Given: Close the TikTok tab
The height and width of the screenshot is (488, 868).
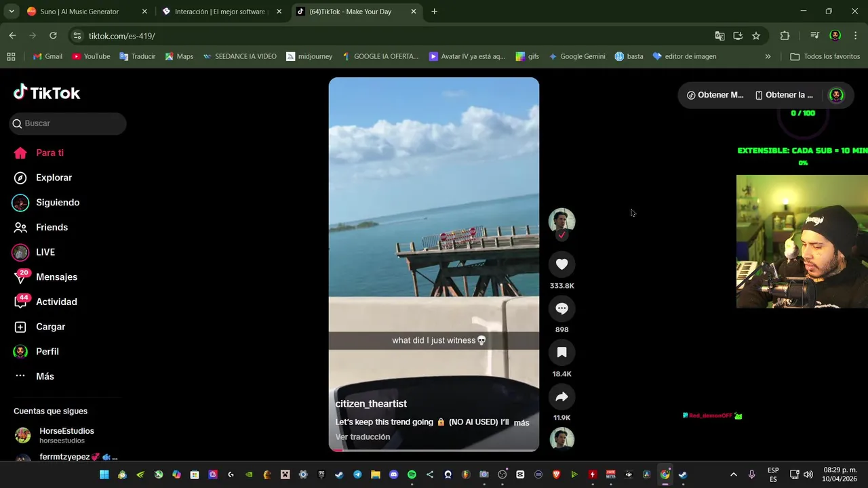Looking at the screenshot, I should (x=414, y=12).
